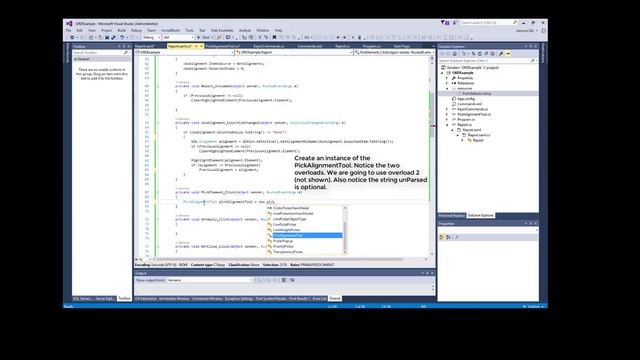Click the Start debugging button
The height and width of the screenshot is (360, 640).
205,37
